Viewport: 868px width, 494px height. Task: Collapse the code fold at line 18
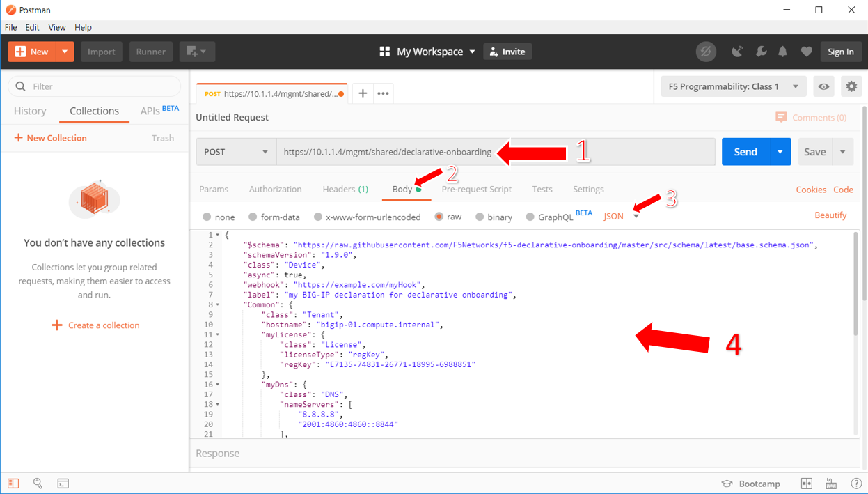(218, 404)
